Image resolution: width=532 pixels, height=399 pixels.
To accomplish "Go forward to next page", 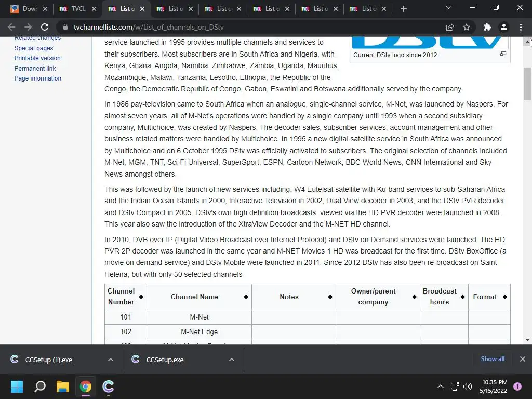I will tap(28, 27).
